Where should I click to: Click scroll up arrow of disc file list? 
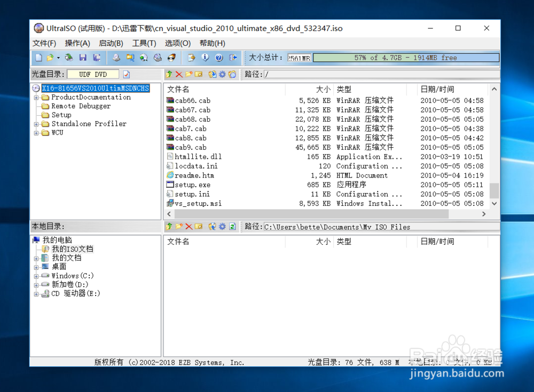(494, 89)
